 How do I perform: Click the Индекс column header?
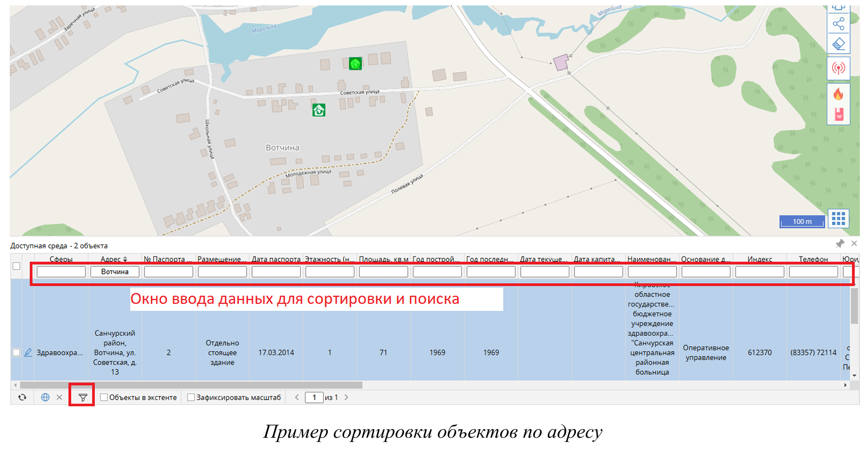(x=760, y=259)
